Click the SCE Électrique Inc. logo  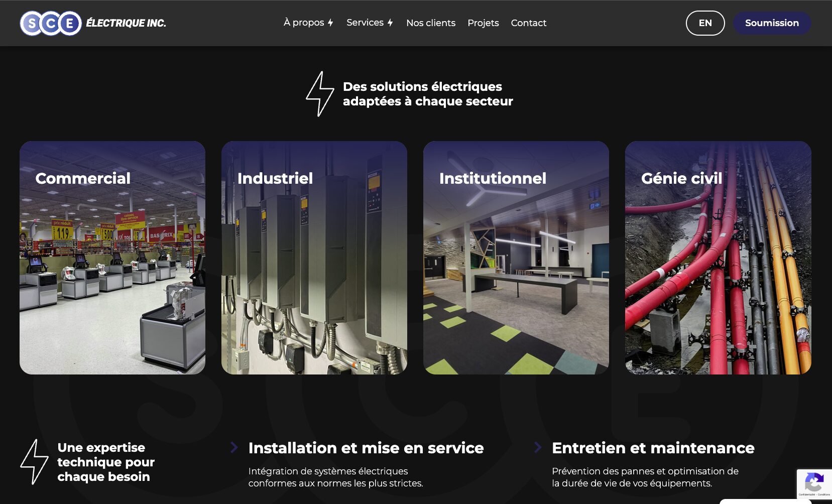click(93, 23)
